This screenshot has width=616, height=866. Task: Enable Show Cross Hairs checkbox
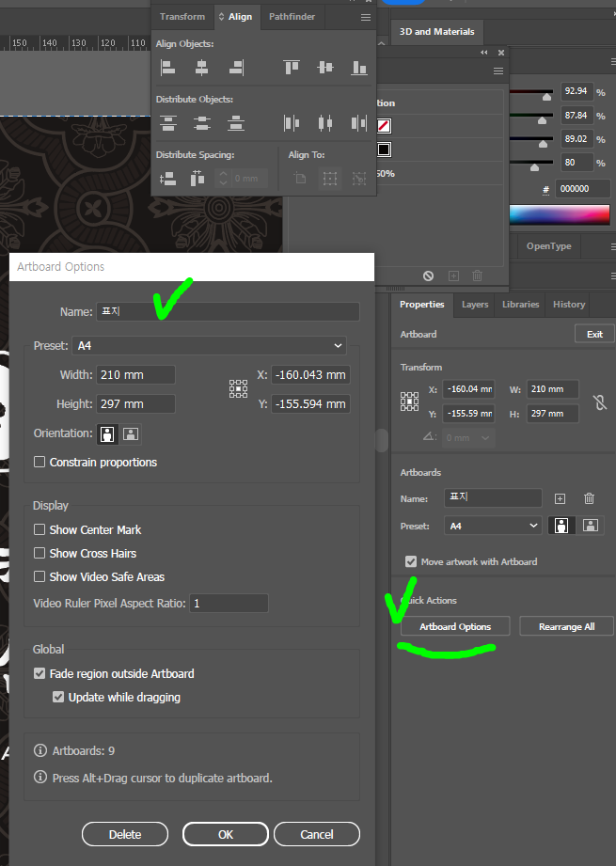point(39,553)
